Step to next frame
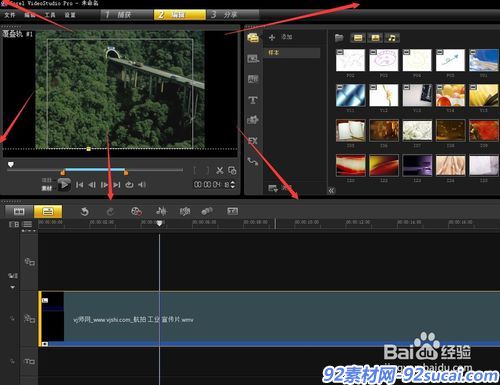The width and height of the screenshot is (500, 385). click(104, 185)
